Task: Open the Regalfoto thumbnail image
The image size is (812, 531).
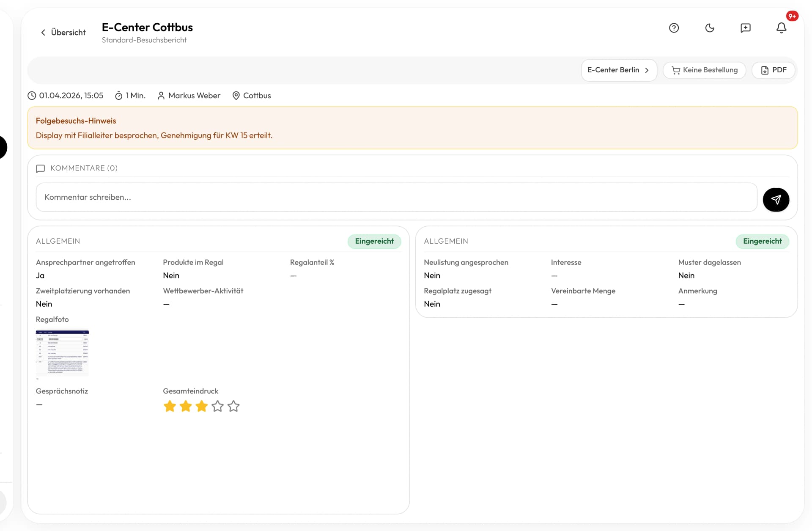Action: coord(62,354)
